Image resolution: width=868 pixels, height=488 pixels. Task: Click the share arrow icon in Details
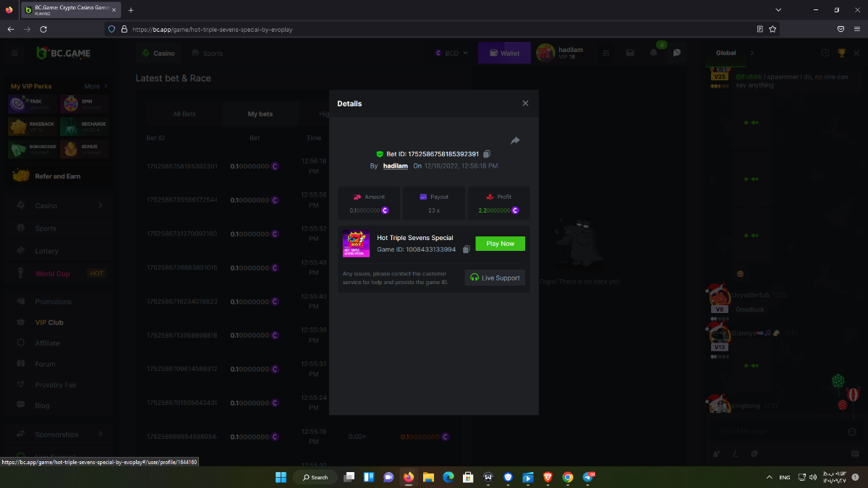515,141
